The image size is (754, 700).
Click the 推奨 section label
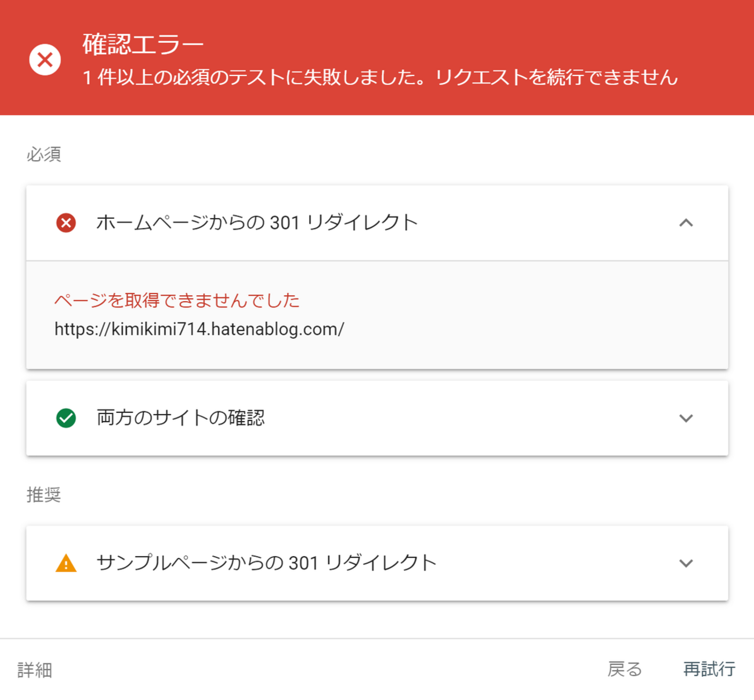[43, 495]
